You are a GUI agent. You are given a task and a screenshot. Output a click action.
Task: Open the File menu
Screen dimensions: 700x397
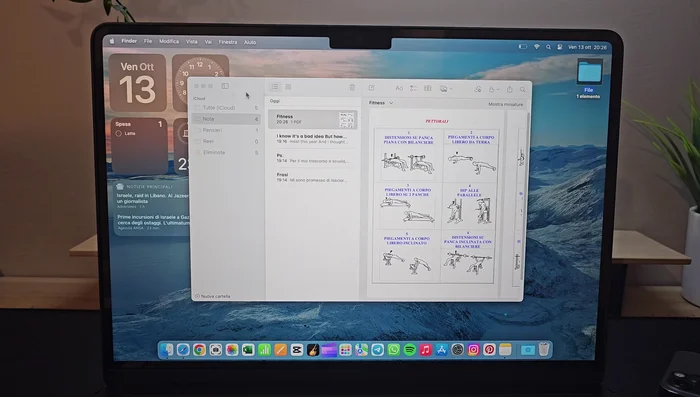coord(148,41)
